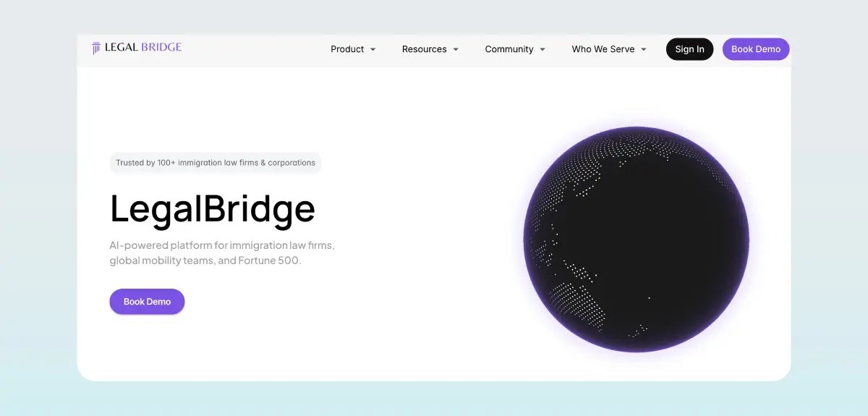Click Book Demo in the navigation bar
The width and height of the screenshot is (868, 416).
click(756, 49)
